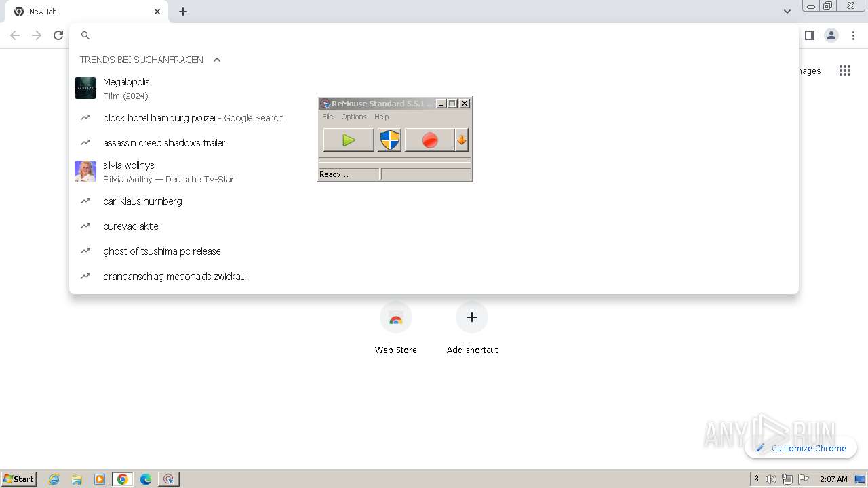Select the silvia wollnys suggestion
868x488 pixels.
click(x=434, y=171)
